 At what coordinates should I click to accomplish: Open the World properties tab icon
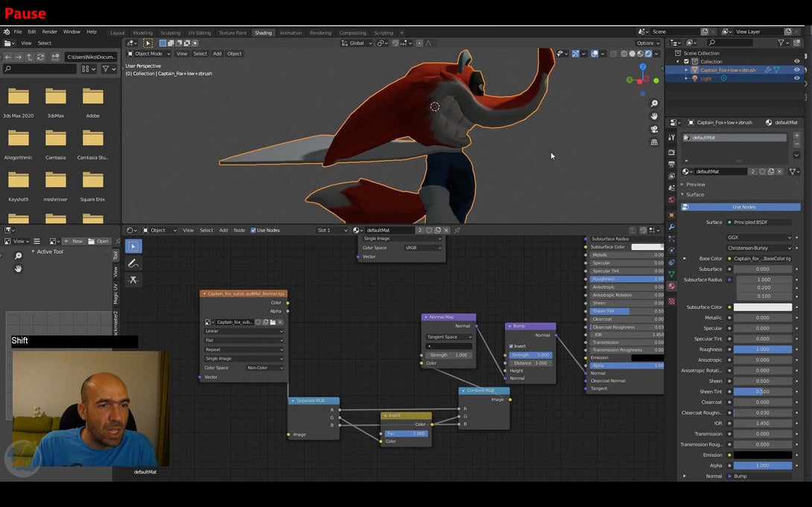(672, 200)
